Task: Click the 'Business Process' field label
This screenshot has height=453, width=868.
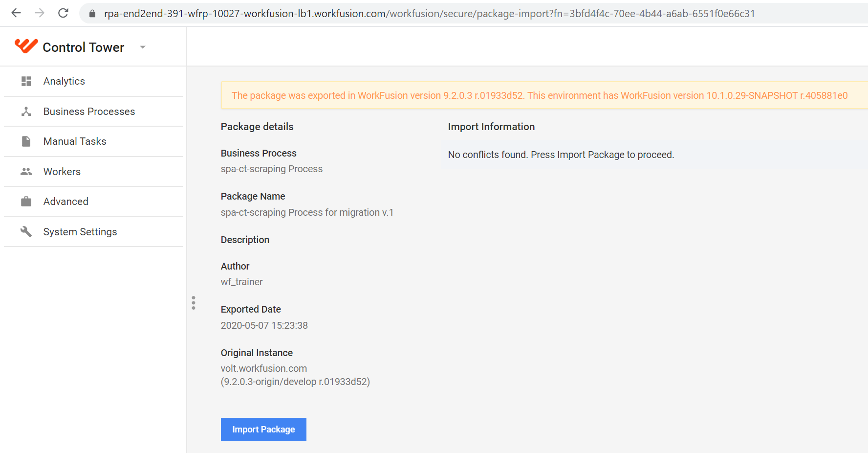Action: 259,153
